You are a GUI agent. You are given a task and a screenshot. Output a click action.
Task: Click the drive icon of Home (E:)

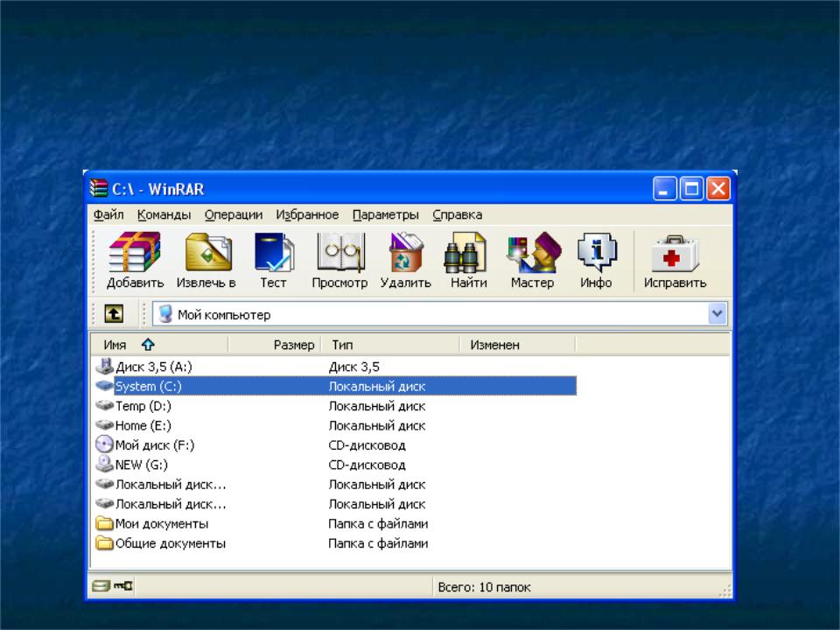coord(104,425)
